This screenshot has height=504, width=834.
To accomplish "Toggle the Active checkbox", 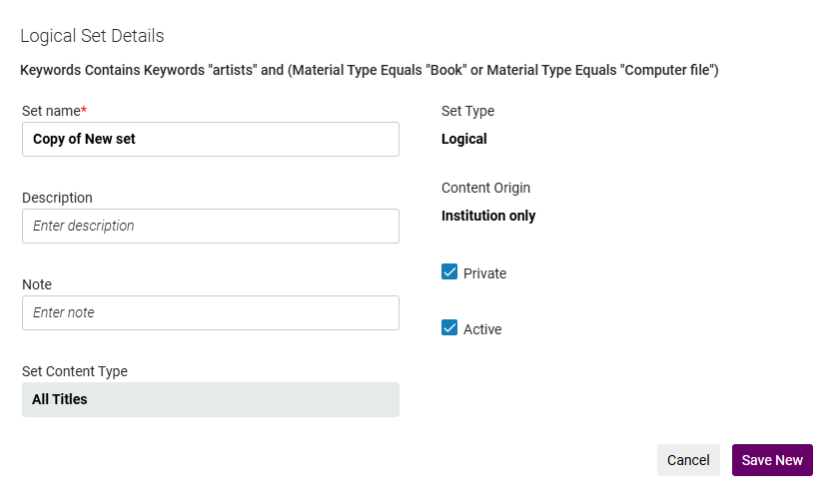I will coord(449,328).
